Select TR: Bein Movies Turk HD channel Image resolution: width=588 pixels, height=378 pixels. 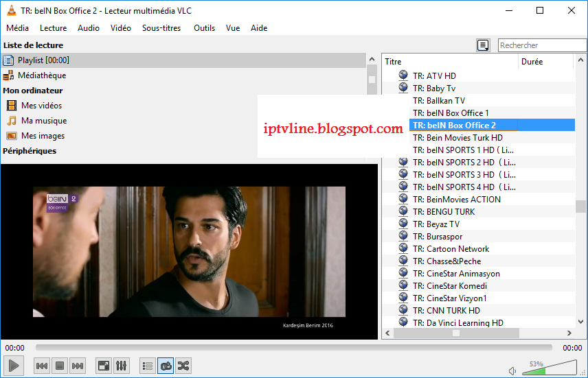[457, 138]
